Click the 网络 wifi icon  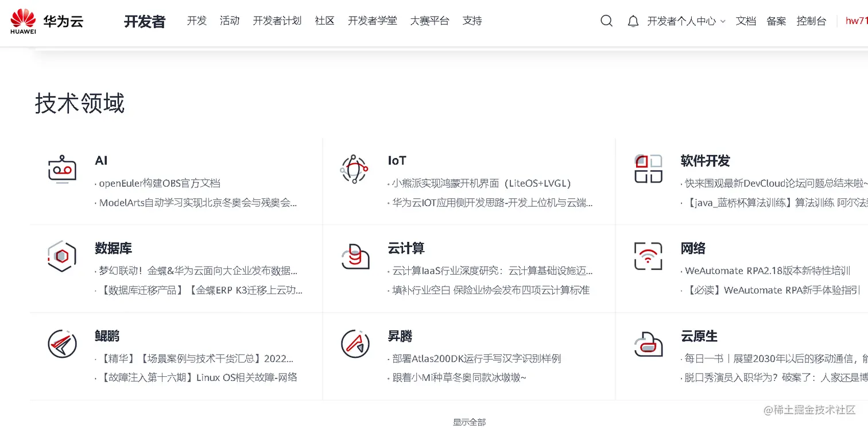648,256
